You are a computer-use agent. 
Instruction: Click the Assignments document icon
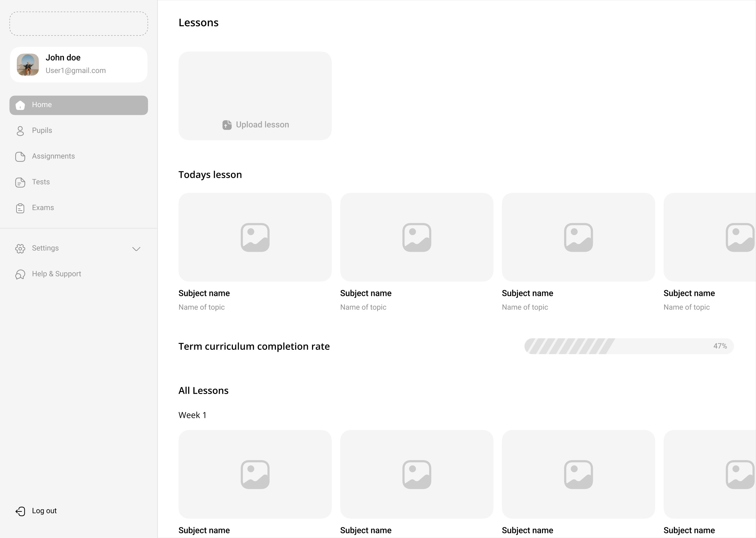tap(20, 157)
